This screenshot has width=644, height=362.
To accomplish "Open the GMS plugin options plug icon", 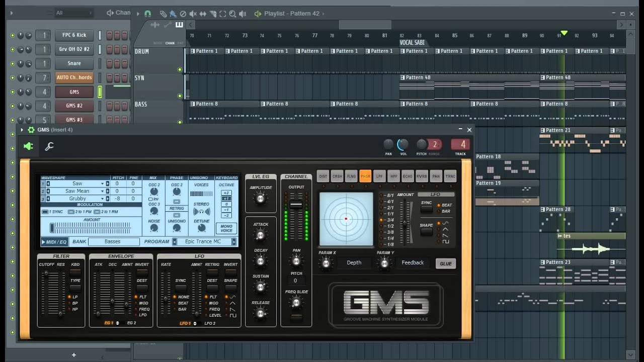I will 29,146.
